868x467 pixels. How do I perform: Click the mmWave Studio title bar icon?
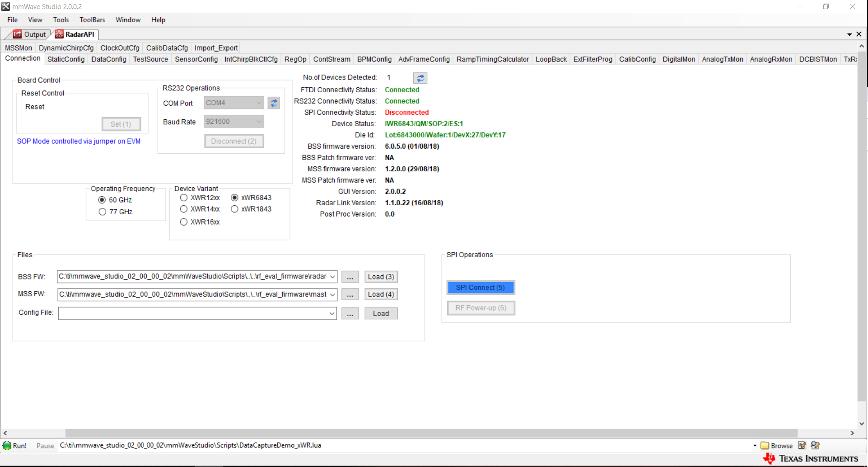(x=5, y=6)
